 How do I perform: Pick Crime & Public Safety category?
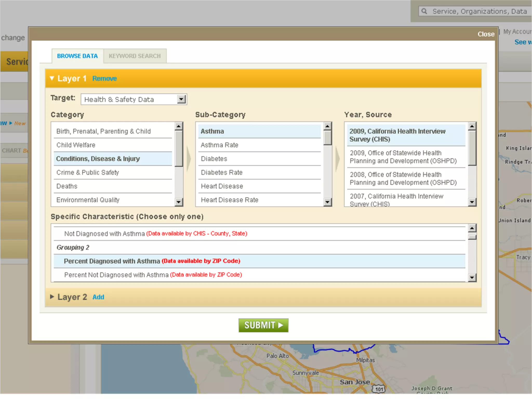pyautogui.click(x=88, y=172)
